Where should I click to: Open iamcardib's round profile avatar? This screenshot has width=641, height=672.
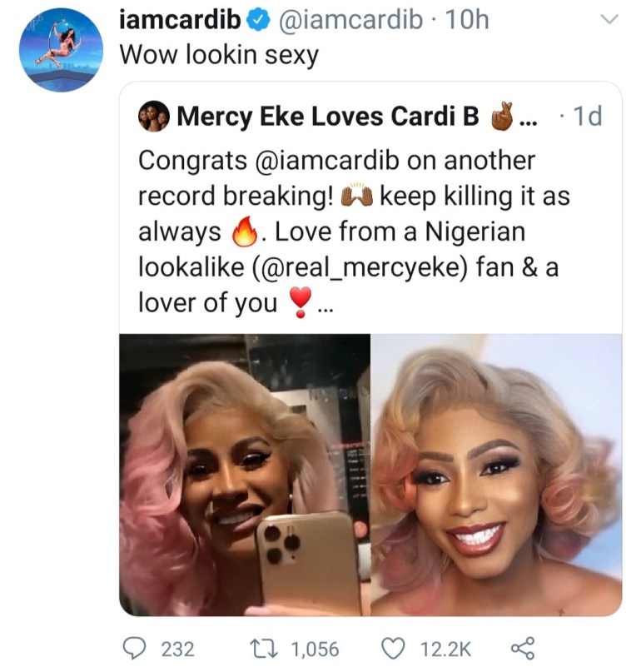[61, 50]
